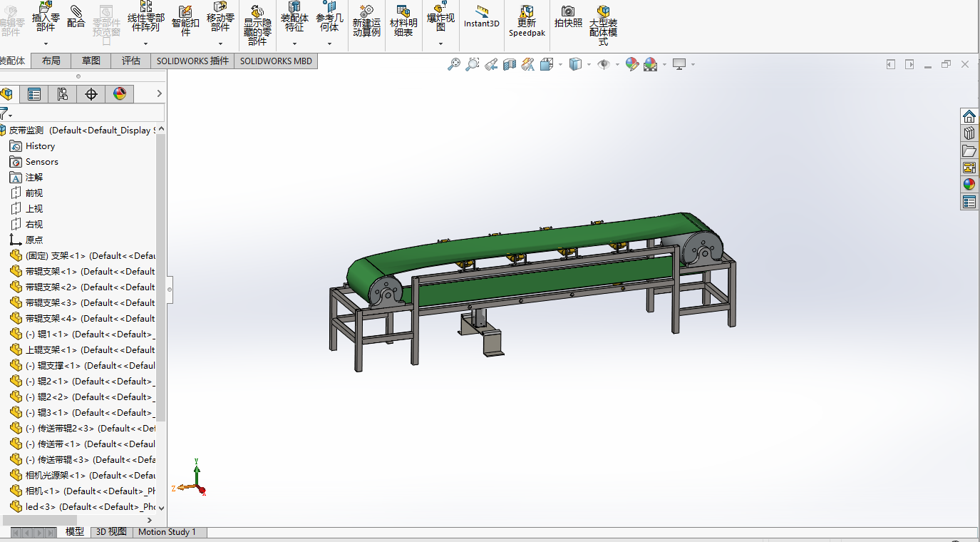
Task: Open the tree filter funnel dropdown
Action: point(6,113)
